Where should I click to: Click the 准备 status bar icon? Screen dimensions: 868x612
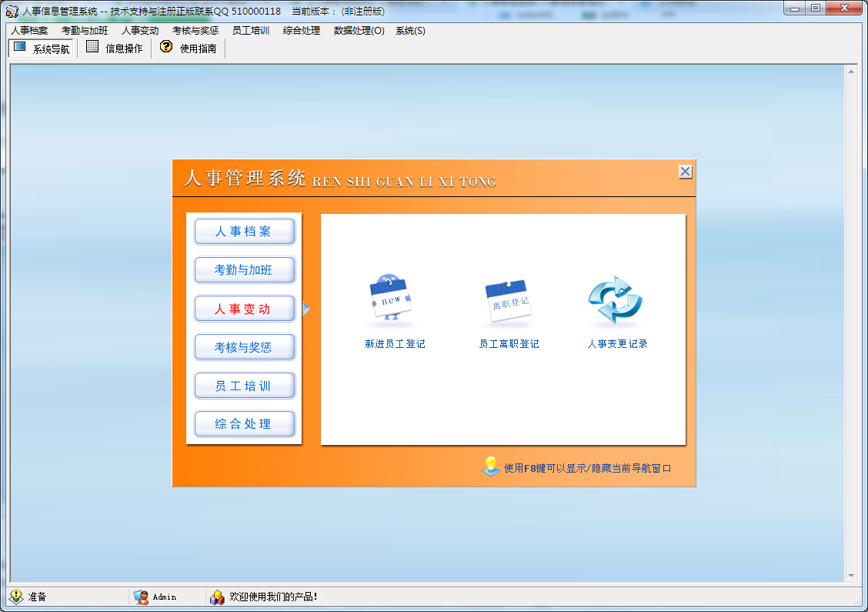[16, 597]
